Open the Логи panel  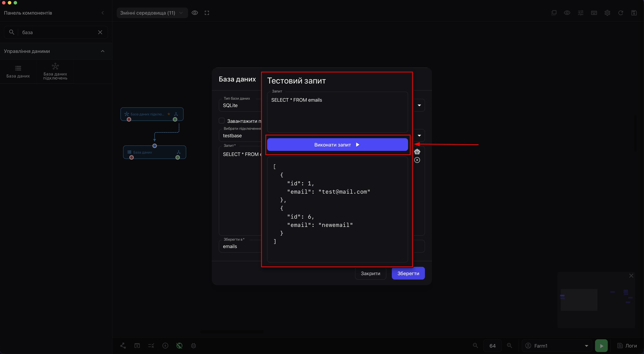point(627,346)
